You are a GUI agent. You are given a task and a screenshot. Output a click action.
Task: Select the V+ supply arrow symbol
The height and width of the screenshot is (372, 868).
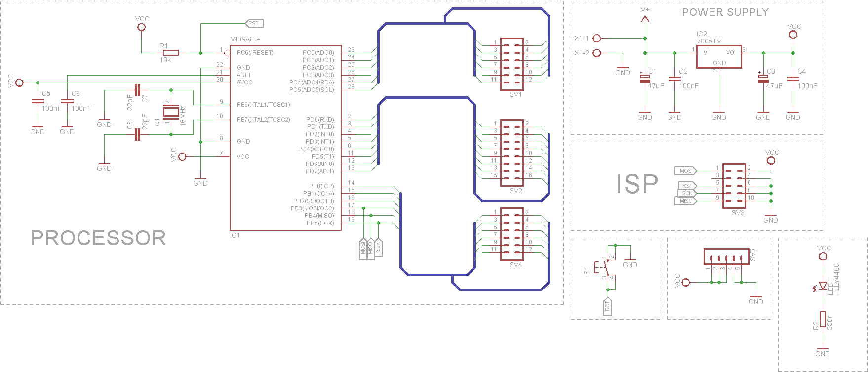tap(645, 19)
